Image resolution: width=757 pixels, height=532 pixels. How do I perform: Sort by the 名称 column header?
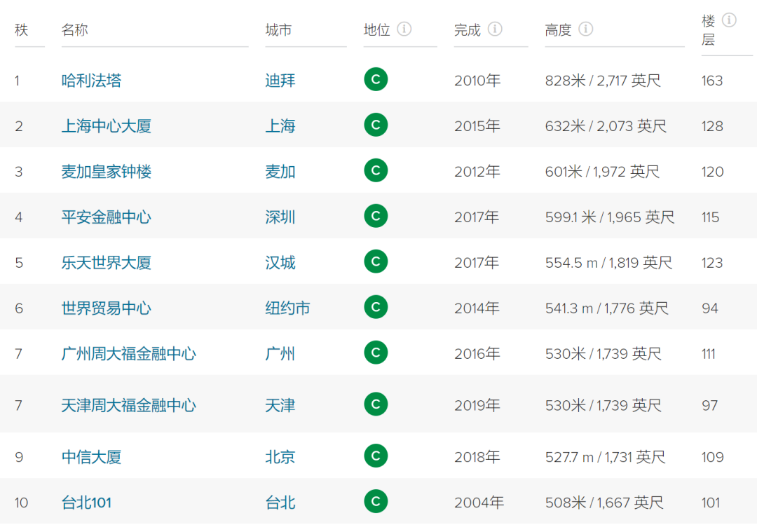point(75,30)
